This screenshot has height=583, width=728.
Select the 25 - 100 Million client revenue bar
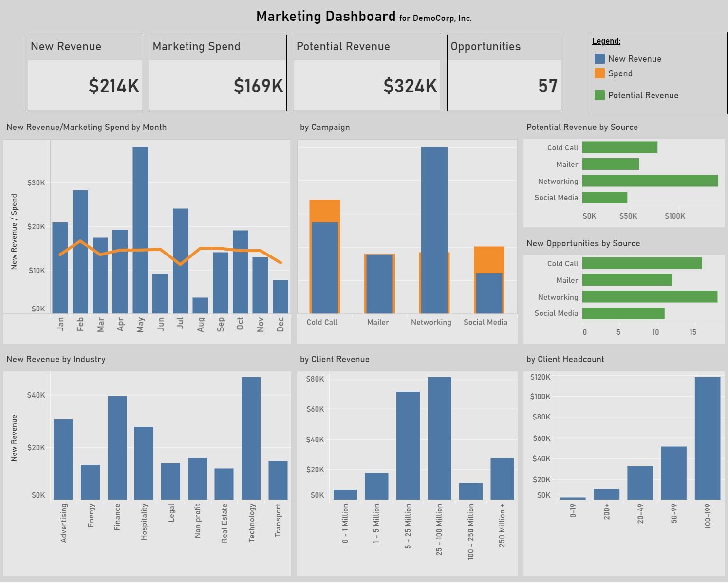[439, 438]
